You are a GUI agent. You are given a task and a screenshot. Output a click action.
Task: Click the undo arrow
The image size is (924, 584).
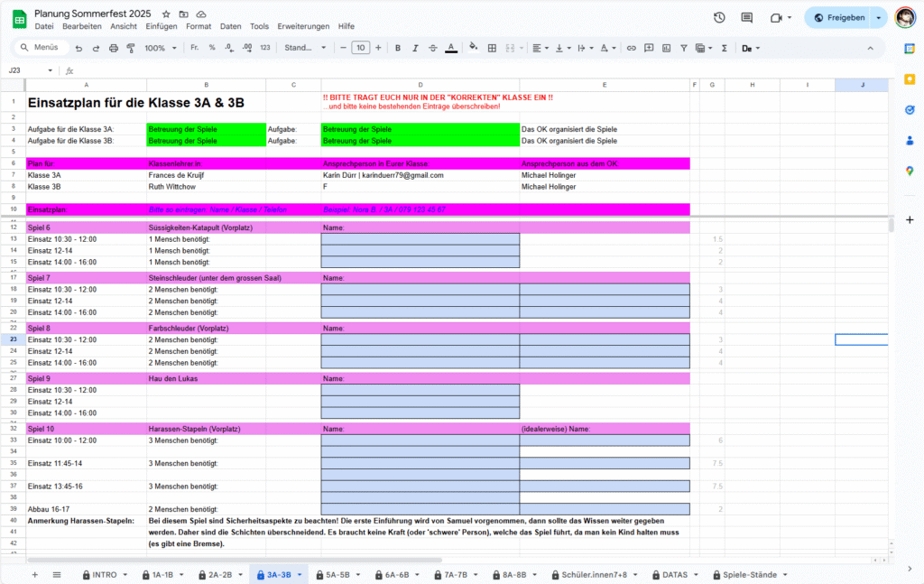(x=79, y=48)
